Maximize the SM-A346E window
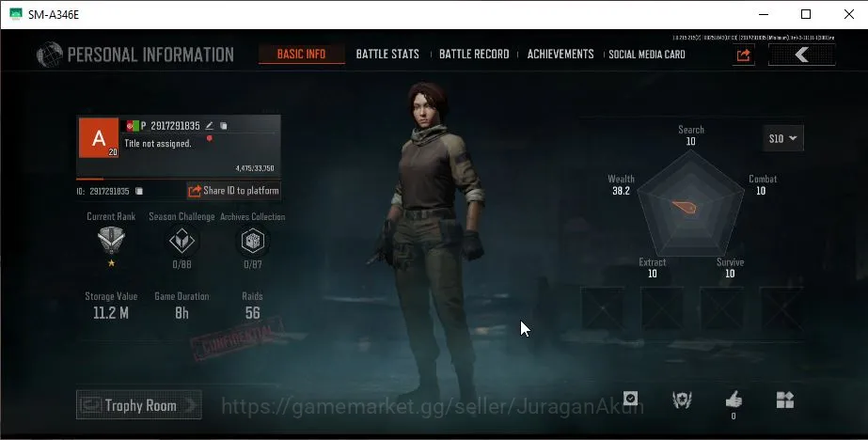The height and width of the screenshot is (440, 868). (x=806, y=14)
